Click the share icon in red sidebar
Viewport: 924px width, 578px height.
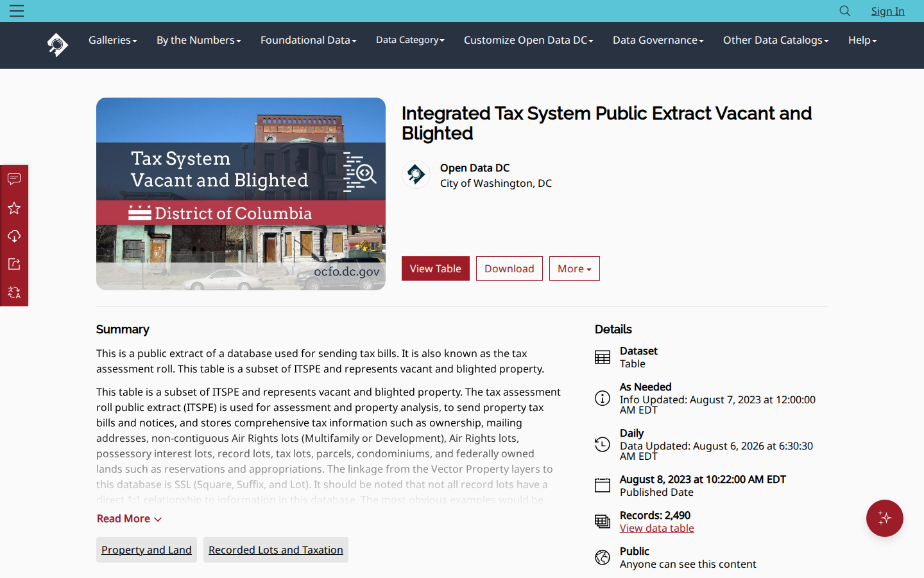pos(14,264)
